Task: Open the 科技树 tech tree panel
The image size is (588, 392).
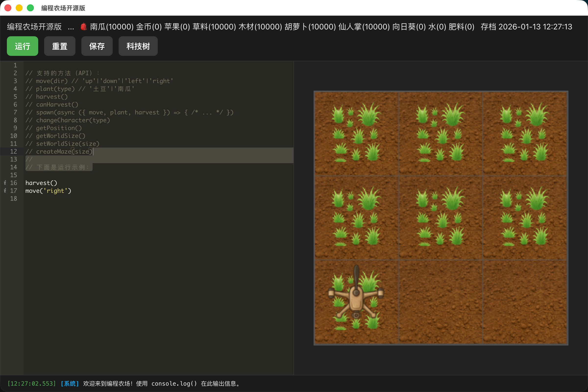Action: [138, 46]
